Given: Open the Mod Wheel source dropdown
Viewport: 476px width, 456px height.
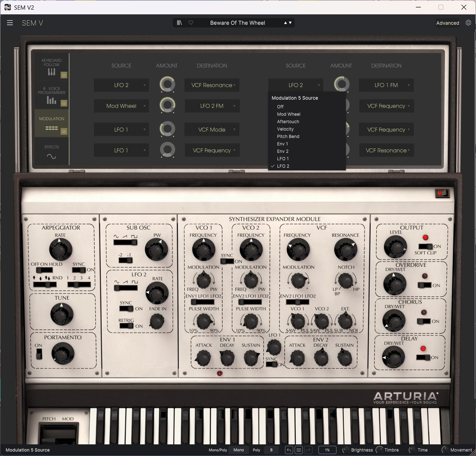Looking at the screenshot, I should click(x=121, y=106).
